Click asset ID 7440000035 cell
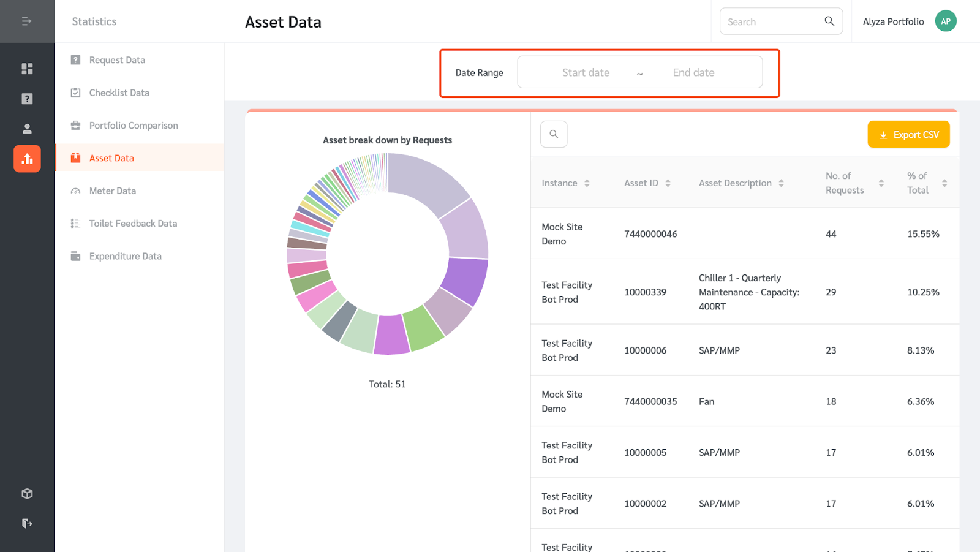Image resolution: width=980 pixels, height=552 pixels. 650,401
